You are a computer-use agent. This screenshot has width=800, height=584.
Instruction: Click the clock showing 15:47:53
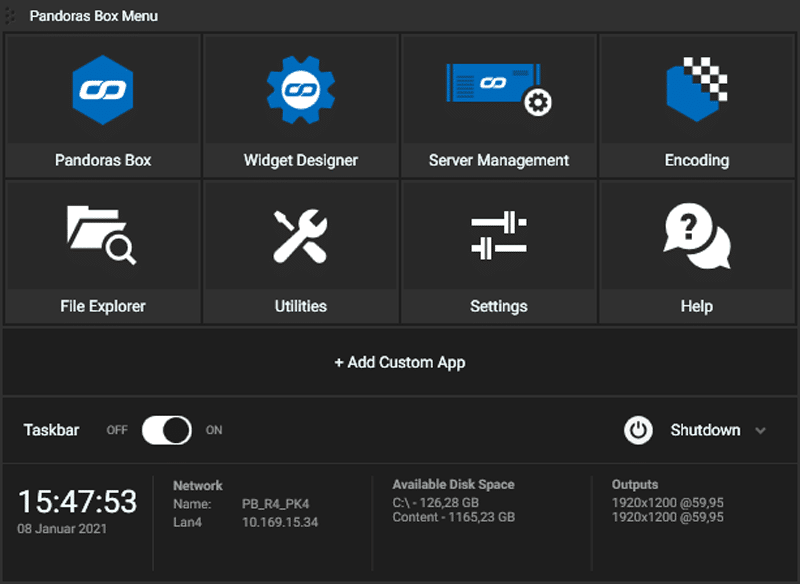pos(77,500)
